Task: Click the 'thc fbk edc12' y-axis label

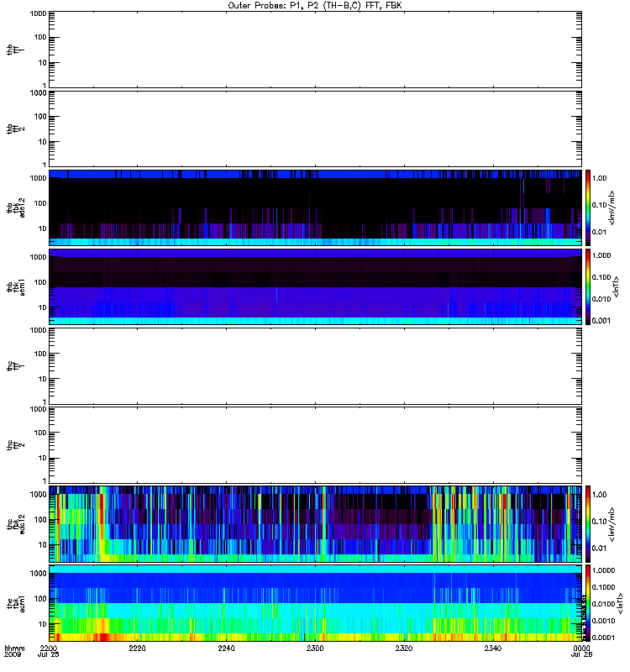Action: (x=16, y=524)
